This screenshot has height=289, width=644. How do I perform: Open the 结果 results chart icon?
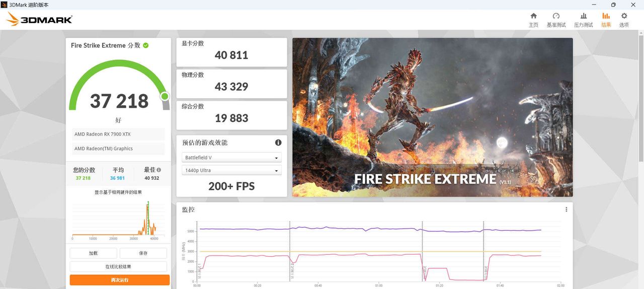tap(606, 16)
